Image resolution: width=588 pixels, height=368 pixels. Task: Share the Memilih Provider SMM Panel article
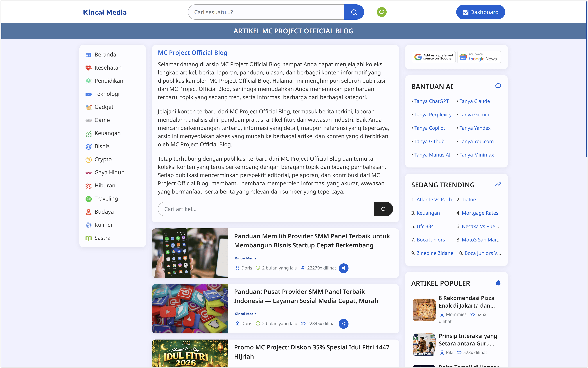[x=343, y=268]
